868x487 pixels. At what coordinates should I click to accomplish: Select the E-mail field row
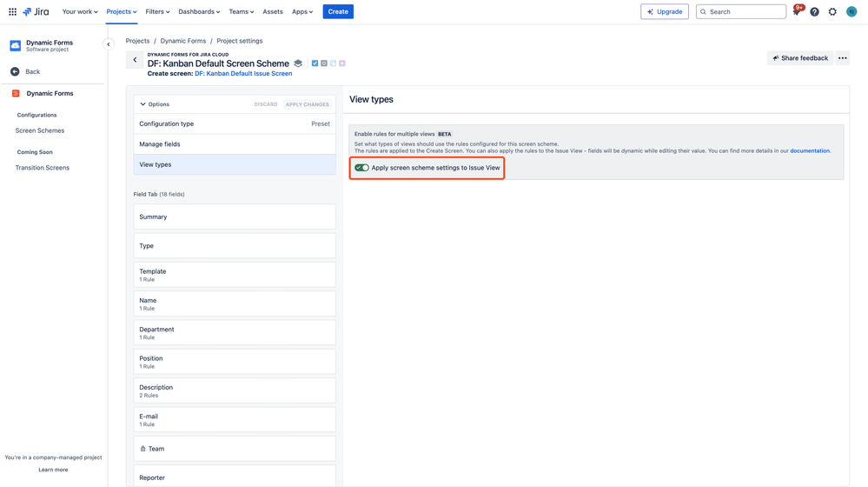tap(235, 419)
